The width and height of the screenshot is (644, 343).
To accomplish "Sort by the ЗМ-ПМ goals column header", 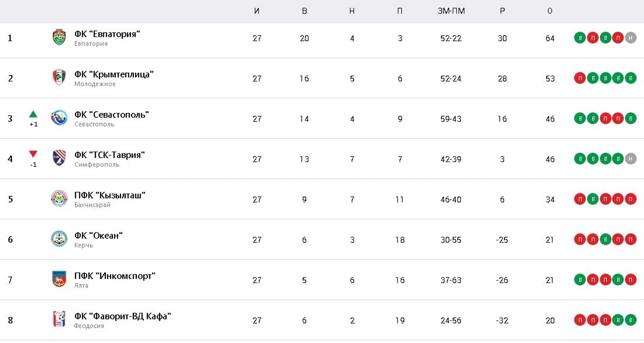I will pyautogui.click(x=451, y=11).
